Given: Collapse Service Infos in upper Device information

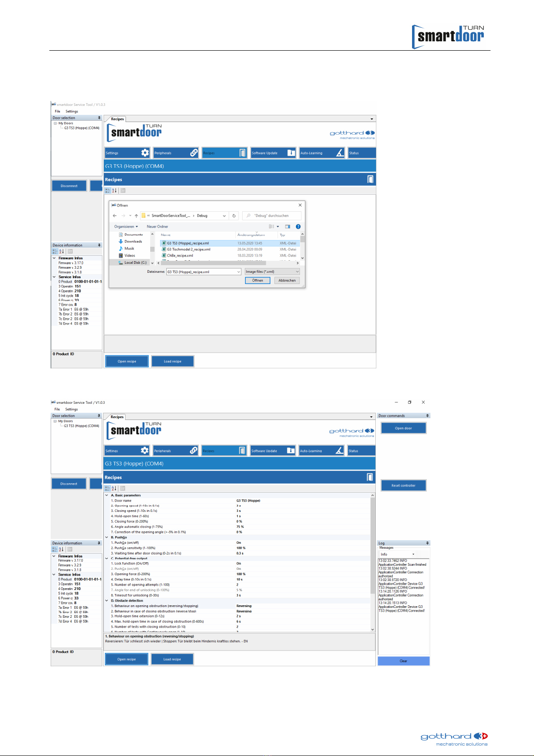Looking at the screenshot, I should (x=54, y=277).
